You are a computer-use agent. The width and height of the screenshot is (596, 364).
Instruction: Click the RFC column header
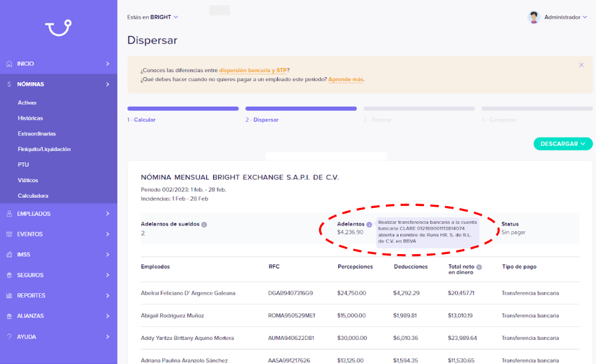coord(274,267)
